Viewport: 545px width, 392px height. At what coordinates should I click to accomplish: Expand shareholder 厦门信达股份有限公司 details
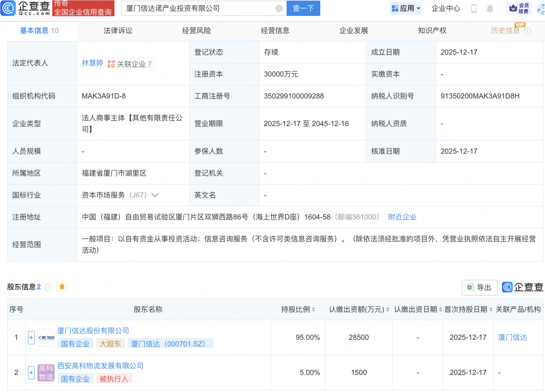pyautogui.click(x=31, y=337)
